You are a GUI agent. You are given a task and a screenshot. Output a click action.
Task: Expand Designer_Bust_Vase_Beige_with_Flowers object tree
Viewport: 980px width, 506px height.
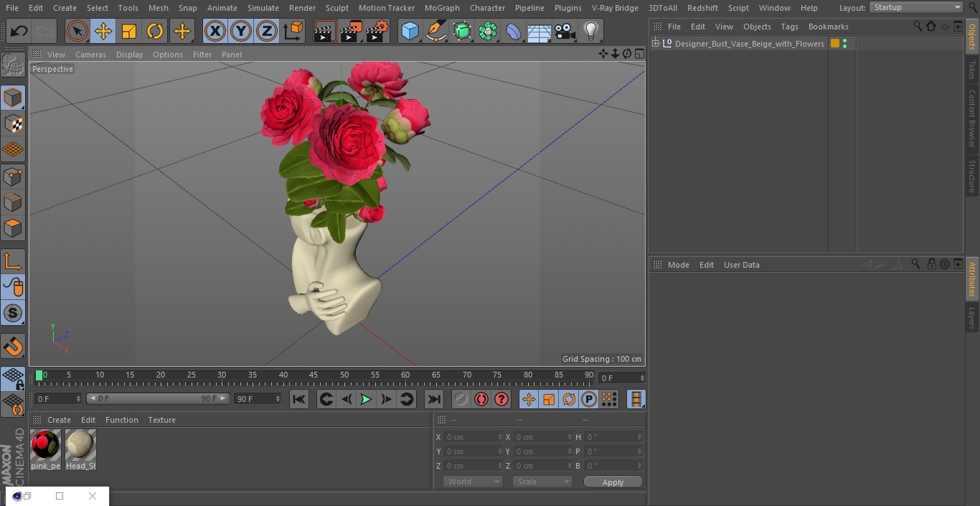(x=655, y=44)
